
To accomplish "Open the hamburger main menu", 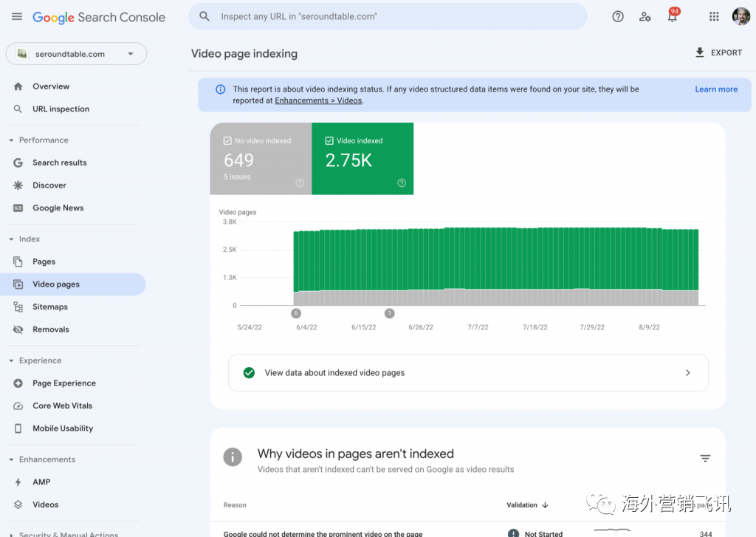I will coord(17,16).
